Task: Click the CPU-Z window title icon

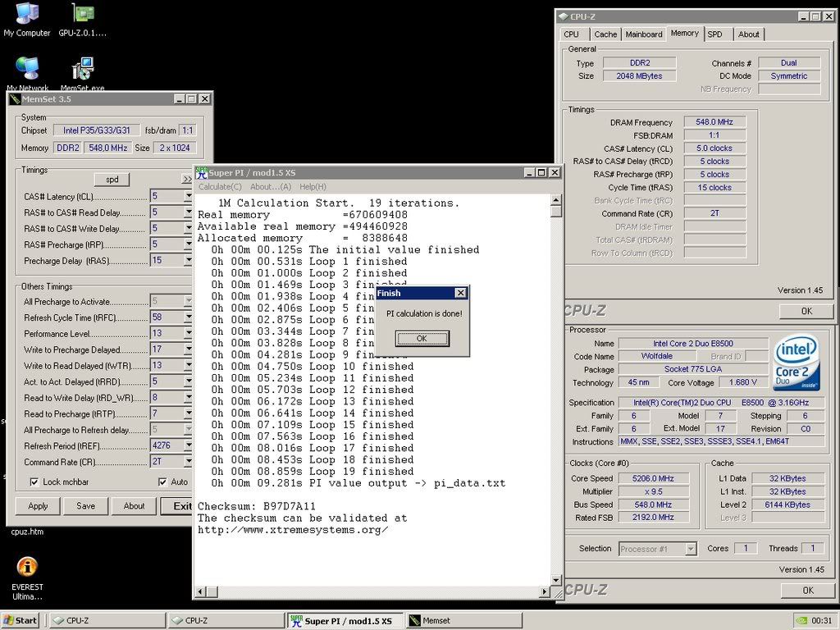Action: click(563, 16)
